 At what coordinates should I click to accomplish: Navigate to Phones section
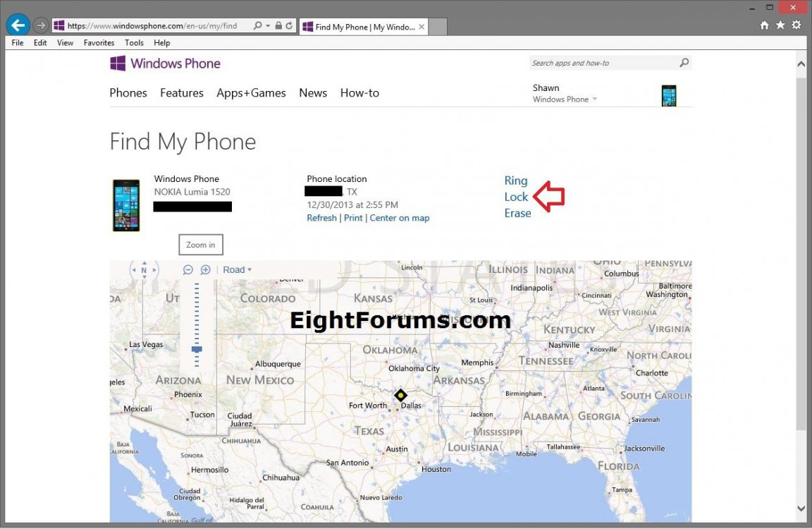[x=128, y=92]
